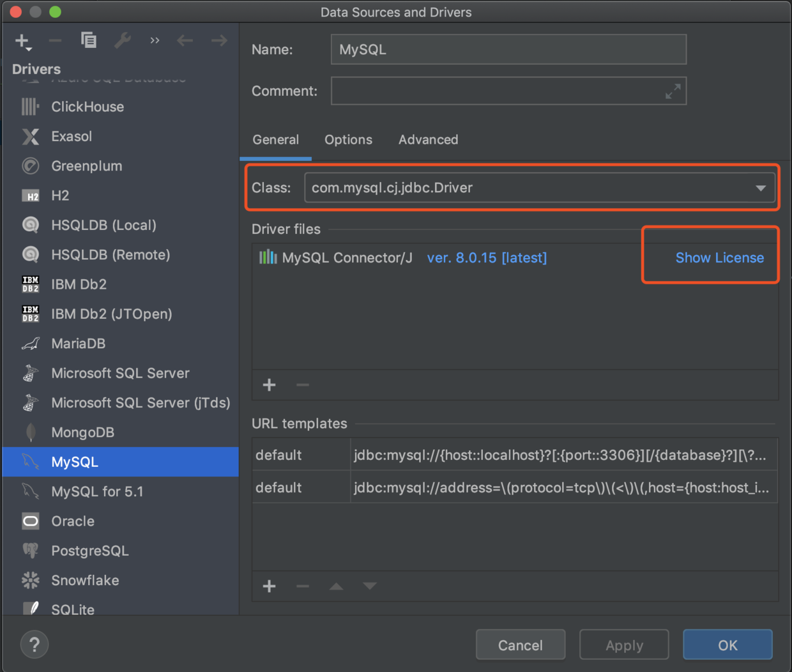The width and height of the screenshot is (792, 672).
Task: Click the add driver plus icon
Action: click(x=22, y=42)
